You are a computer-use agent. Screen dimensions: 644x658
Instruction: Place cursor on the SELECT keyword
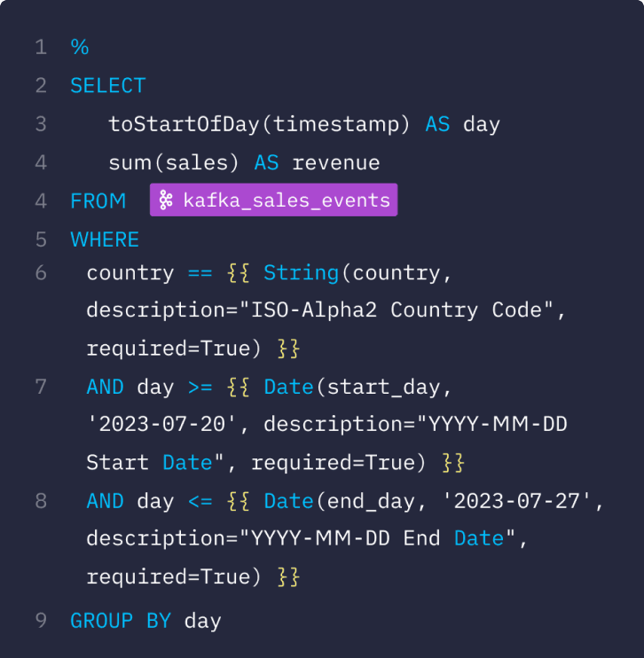pyautogui.click(x=108, y=86)
